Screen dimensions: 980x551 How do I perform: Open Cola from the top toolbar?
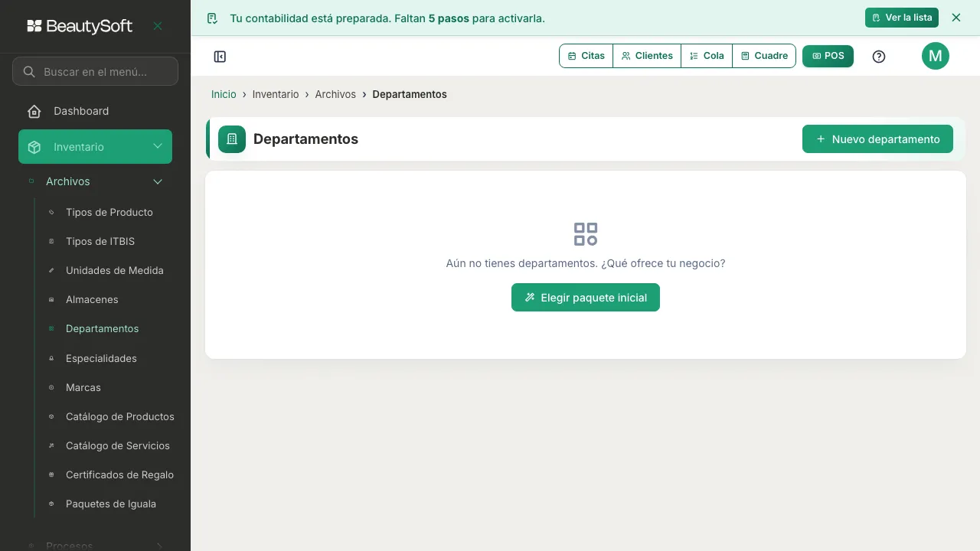[x=707, y=56]
